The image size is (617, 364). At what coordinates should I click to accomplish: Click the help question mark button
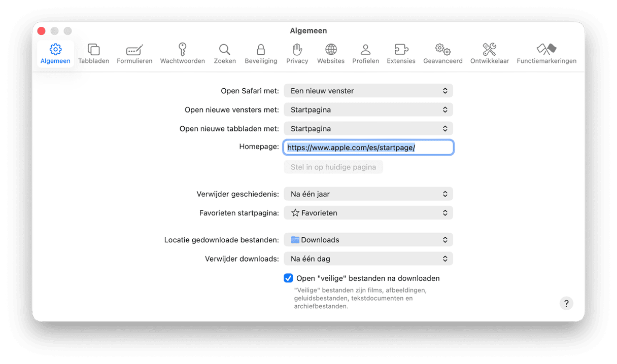(x=566, y=303)
